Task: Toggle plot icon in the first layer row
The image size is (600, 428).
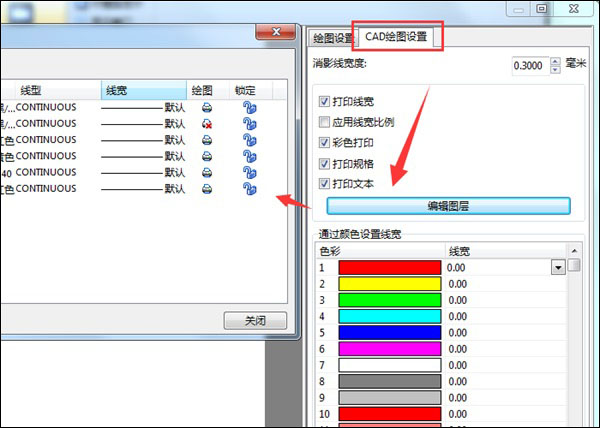Action: [207, 107]
